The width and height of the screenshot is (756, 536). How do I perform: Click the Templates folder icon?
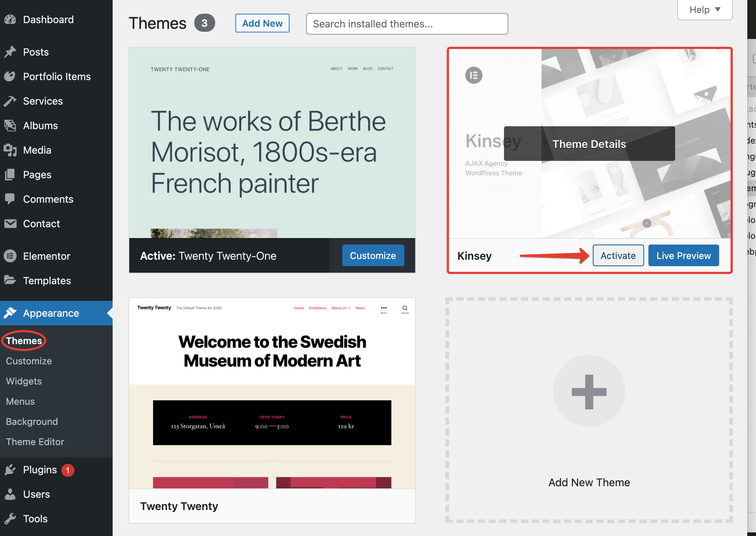click(10, 280)
